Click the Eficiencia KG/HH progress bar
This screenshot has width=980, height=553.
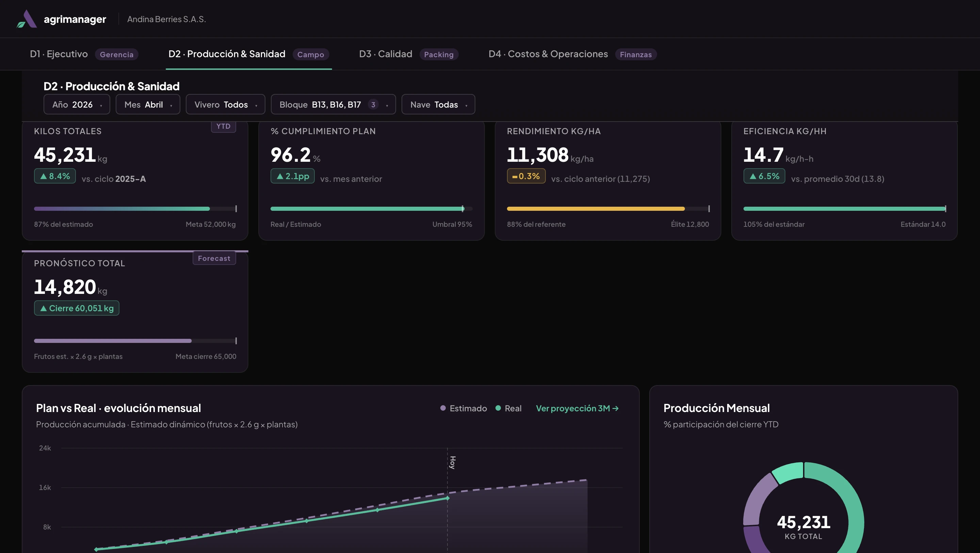[x=844, y=208]
